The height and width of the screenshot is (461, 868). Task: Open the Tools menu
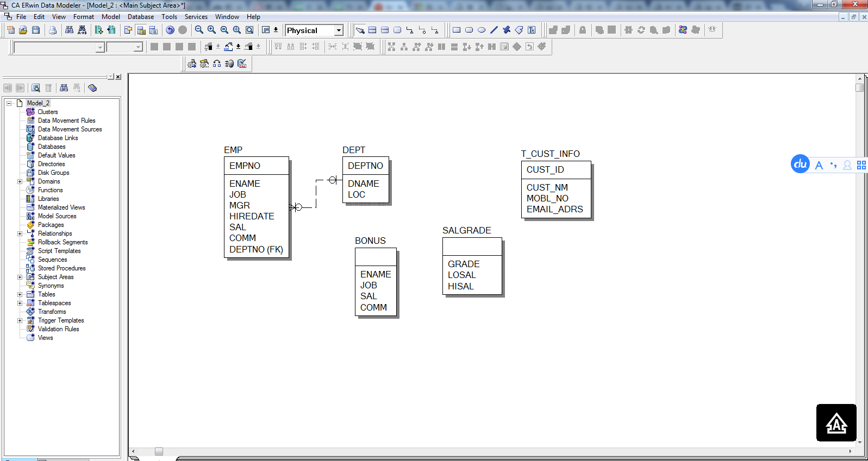click(170, 17)
